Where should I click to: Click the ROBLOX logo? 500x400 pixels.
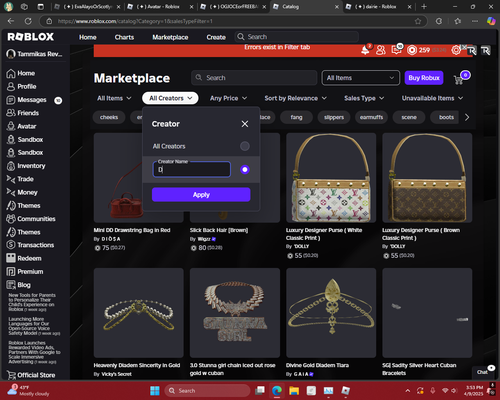[x=31, y=37]
